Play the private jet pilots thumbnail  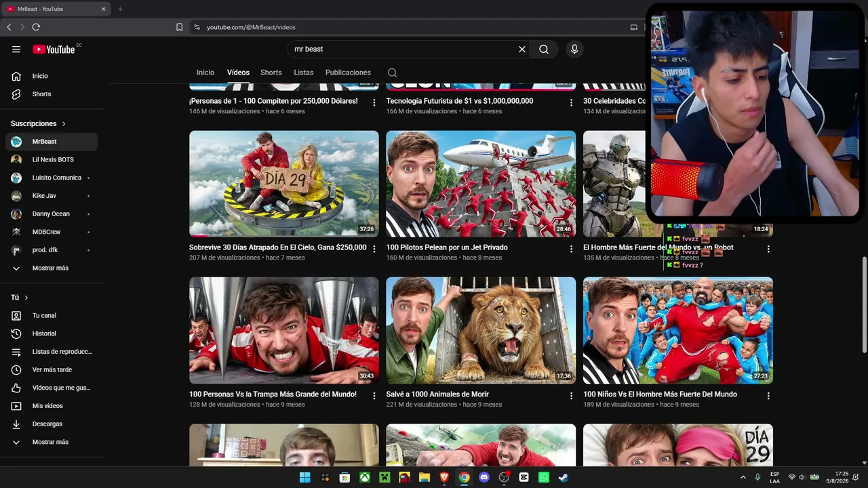[481, 184]
